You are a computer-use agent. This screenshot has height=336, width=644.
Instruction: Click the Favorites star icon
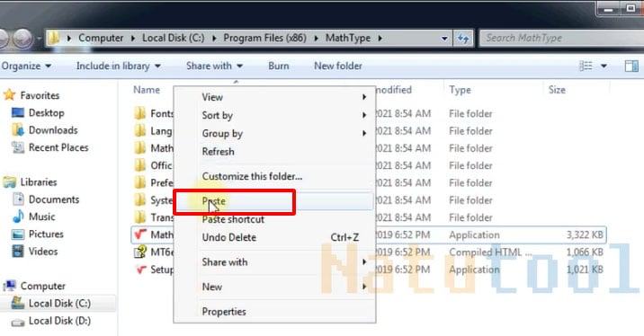[9, 95]
